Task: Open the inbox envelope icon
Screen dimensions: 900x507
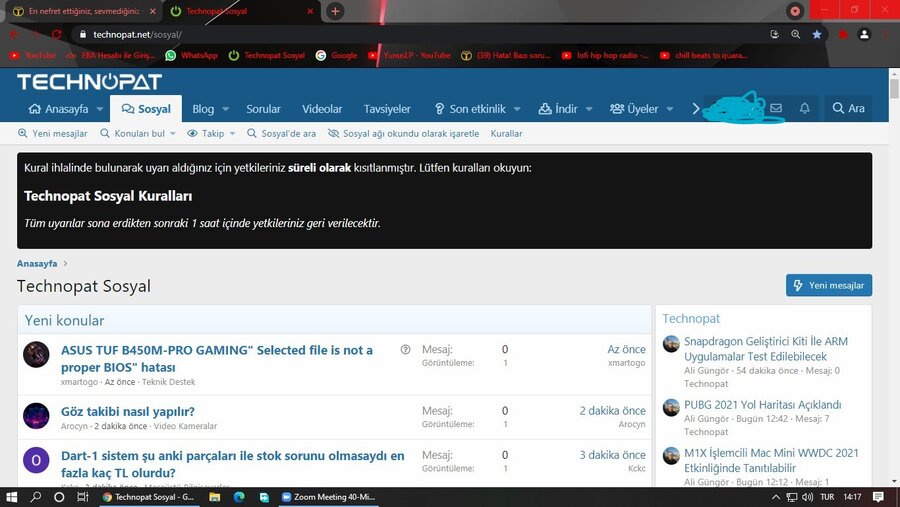Action: point(776,108)
